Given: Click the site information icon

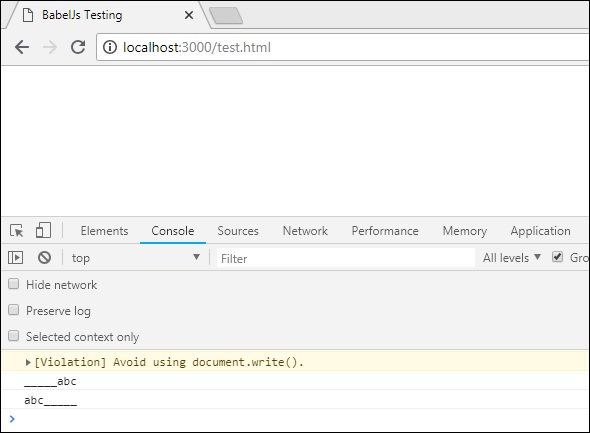Looking at the screenshot, I should pos(110,47).
